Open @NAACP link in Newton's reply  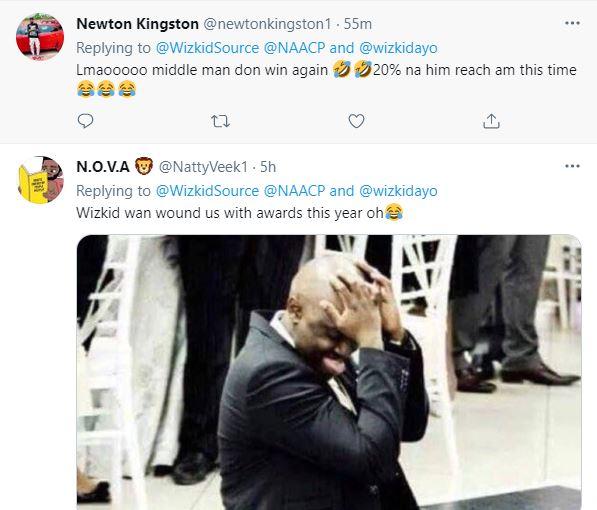[x=294, y=48]
